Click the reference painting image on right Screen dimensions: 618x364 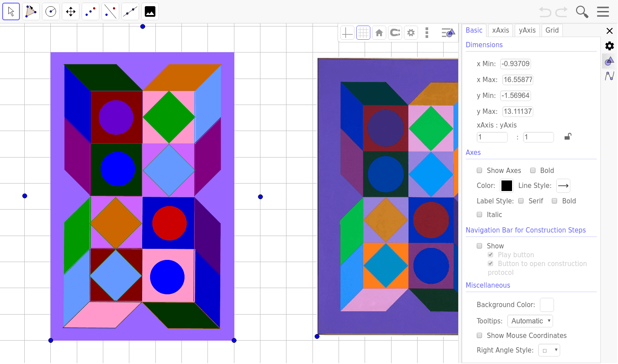(388, 196)
